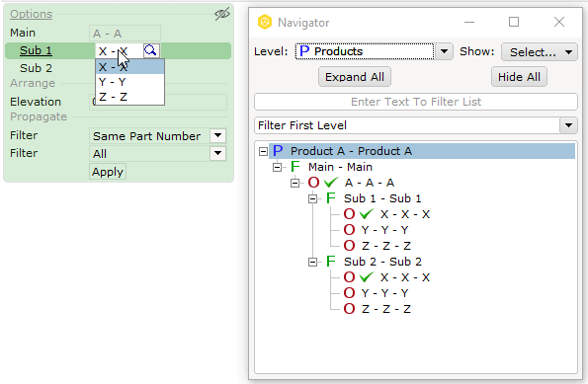This screenshot has height=384, width=588.
Task: Click the Main A - A value field
Action: pos(125,34)
